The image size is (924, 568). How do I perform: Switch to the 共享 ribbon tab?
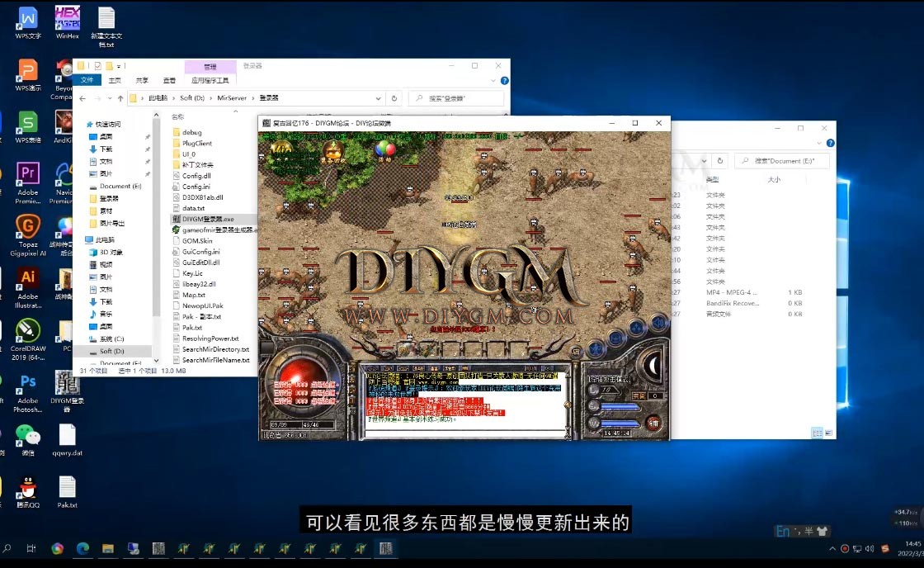(x=142, y=80)
